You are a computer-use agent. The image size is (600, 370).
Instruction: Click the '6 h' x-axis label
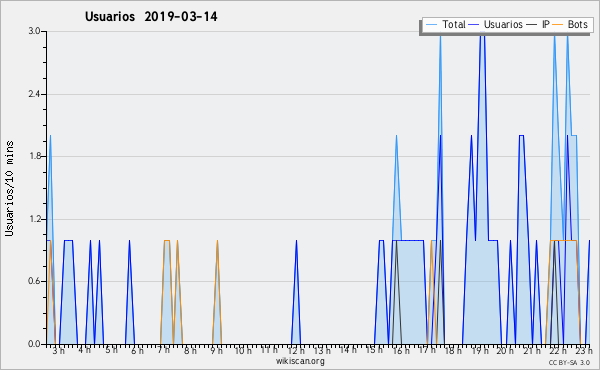[137, 351]
